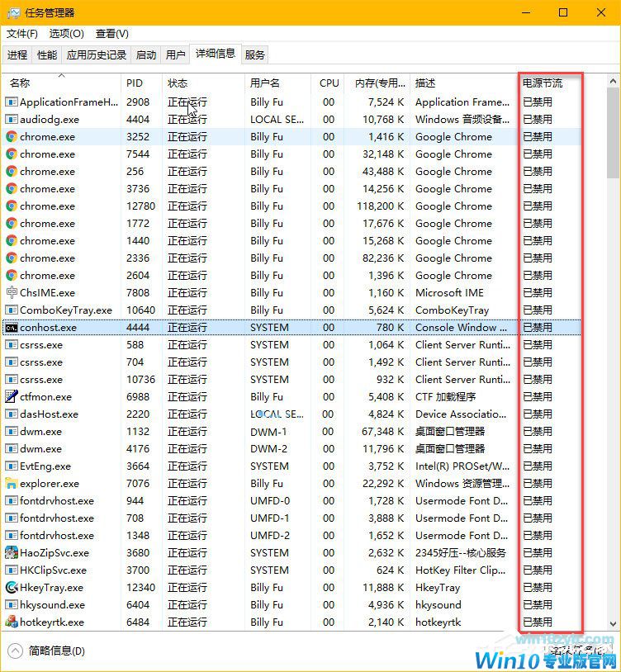621x672 pixels.
Task: Click CTF 加载程序 description
Action: click(445, 396)
